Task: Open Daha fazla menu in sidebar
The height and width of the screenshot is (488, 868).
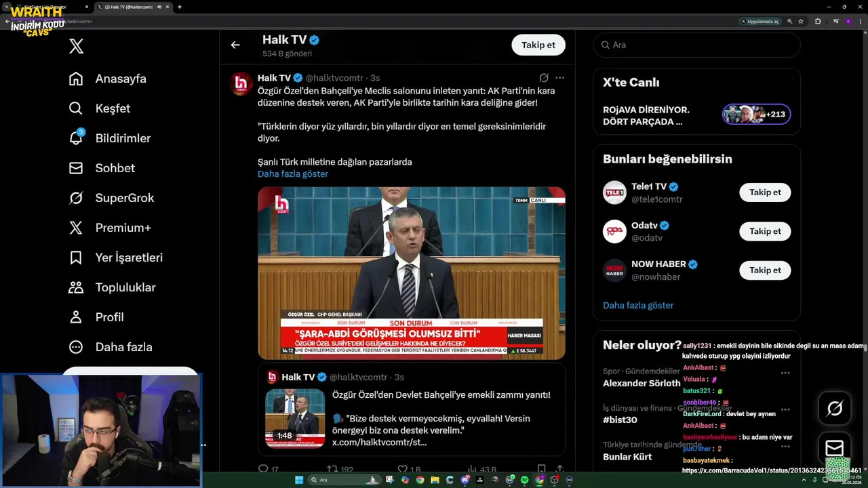Action: coord(110,347)
